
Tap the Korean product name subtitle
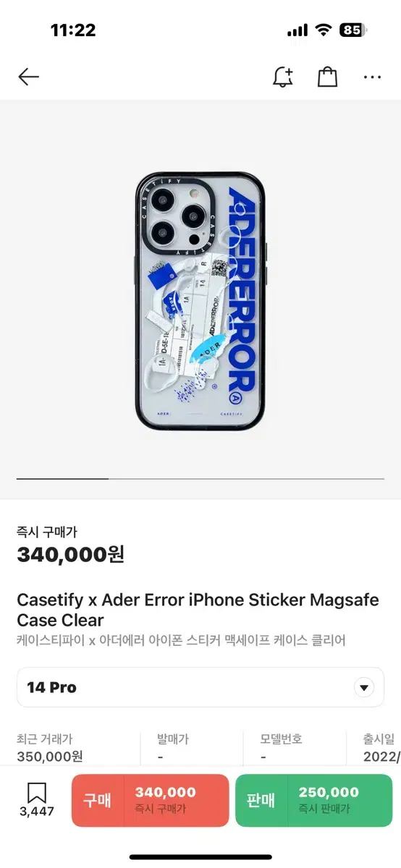tap(181, 641)
